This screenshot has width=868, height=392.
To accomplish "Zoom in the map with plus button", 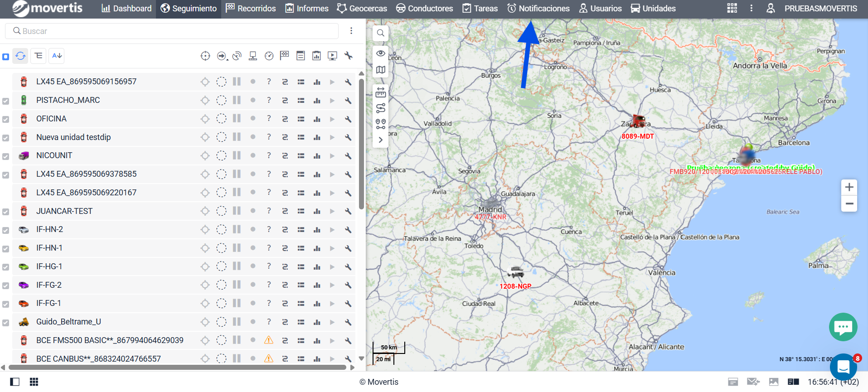I will point(849,187).
